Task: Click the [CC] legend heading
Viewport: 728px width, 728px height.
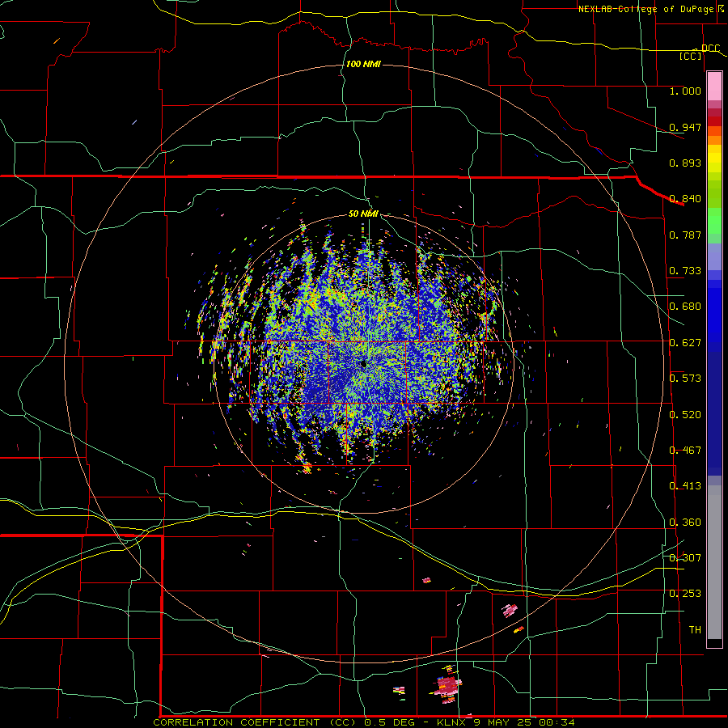Action: tap(691, 56)
